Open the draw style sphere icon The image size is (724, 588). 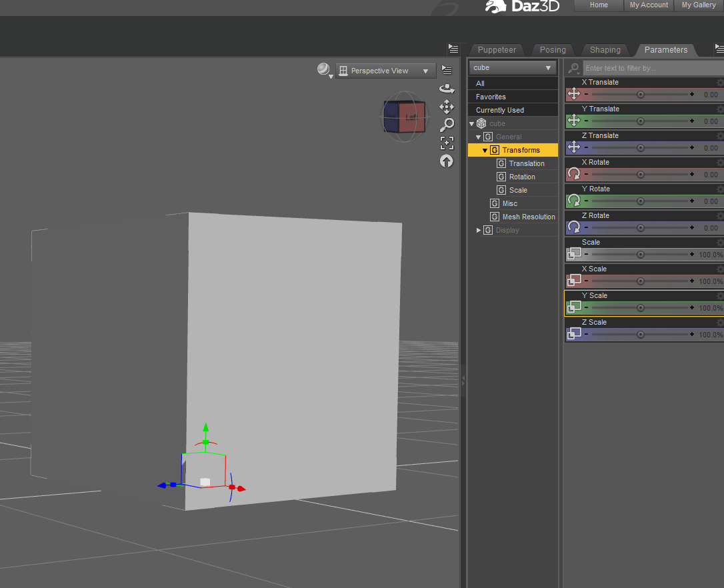pos(324,70)
